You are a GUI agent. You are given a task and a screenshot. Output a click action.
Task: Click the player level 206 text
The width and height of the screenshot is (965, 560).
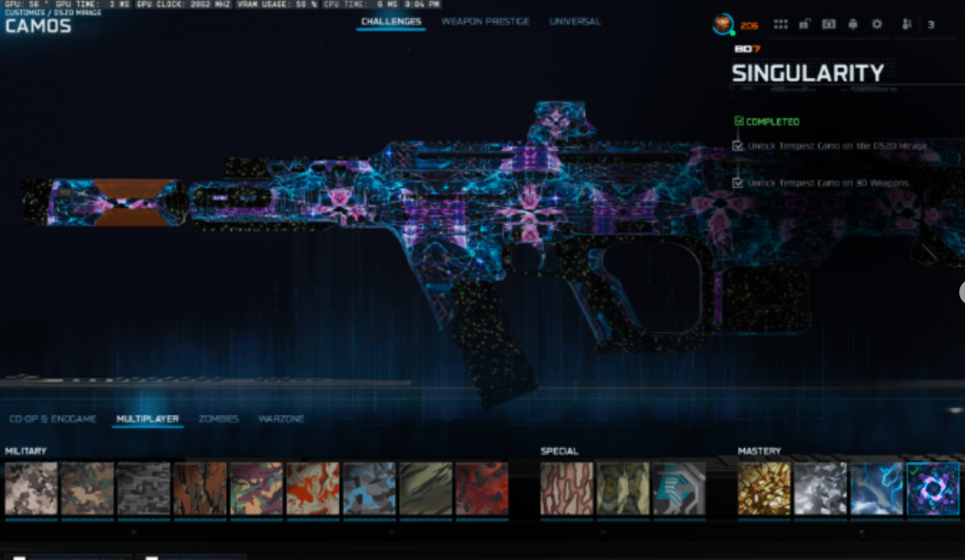[749, 26]
